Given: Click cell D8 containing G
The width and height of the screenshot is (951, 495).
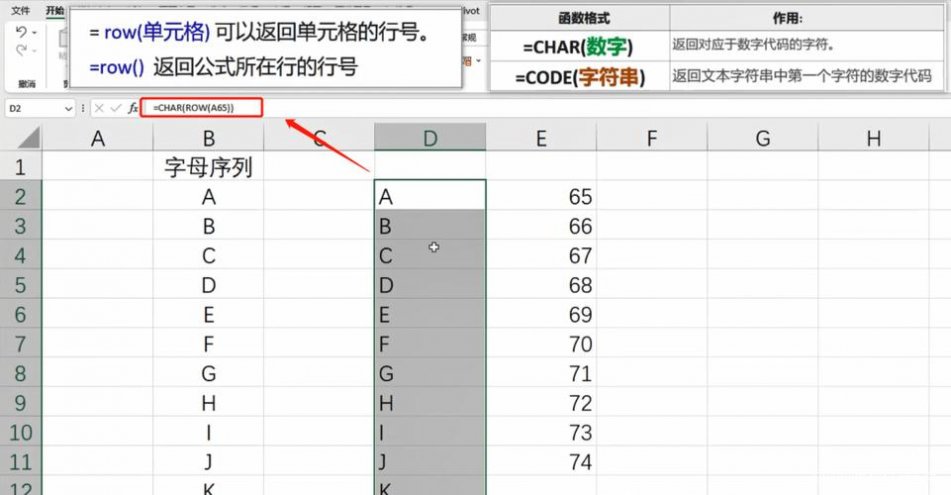Looking at the screenshot, I should [430, 373].
